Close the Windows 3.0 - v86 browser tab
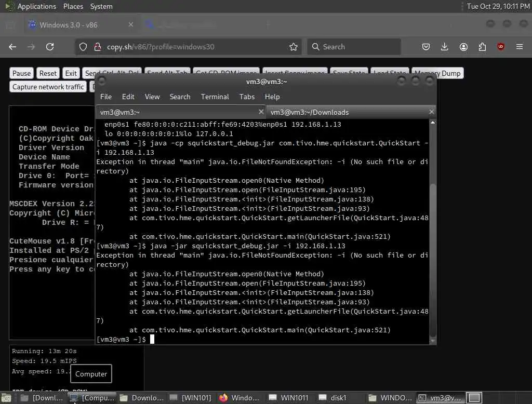The image size is (532, 404). (131, 24)
